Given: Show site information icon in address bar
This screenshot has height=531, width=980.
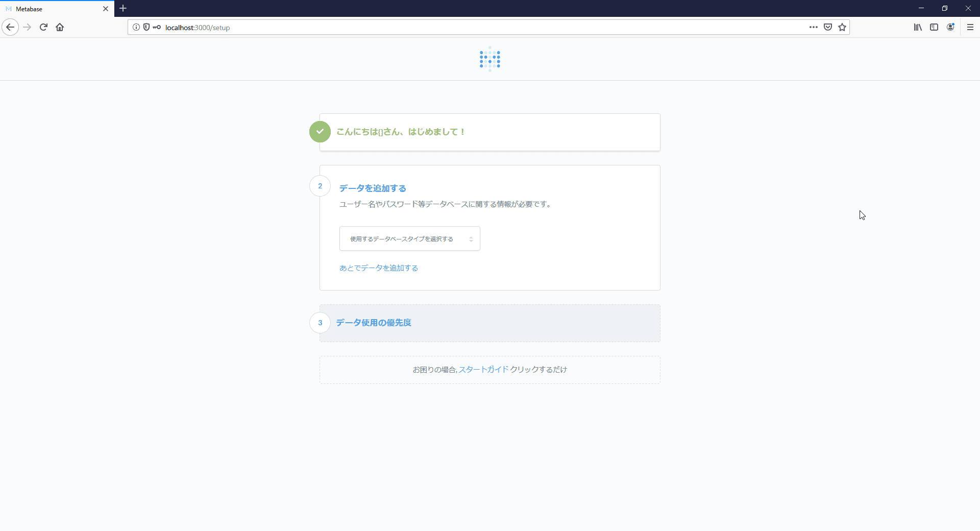Looking at the screenshot, I should pos(136,27).
